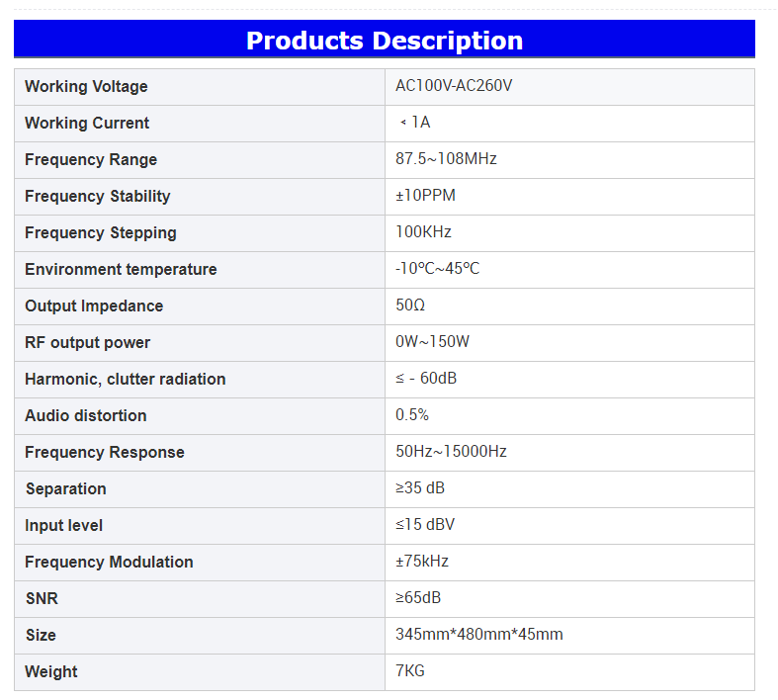This screenshot has width=778, height=700.
Task: Select the Working Current row label
Action: 87,124
